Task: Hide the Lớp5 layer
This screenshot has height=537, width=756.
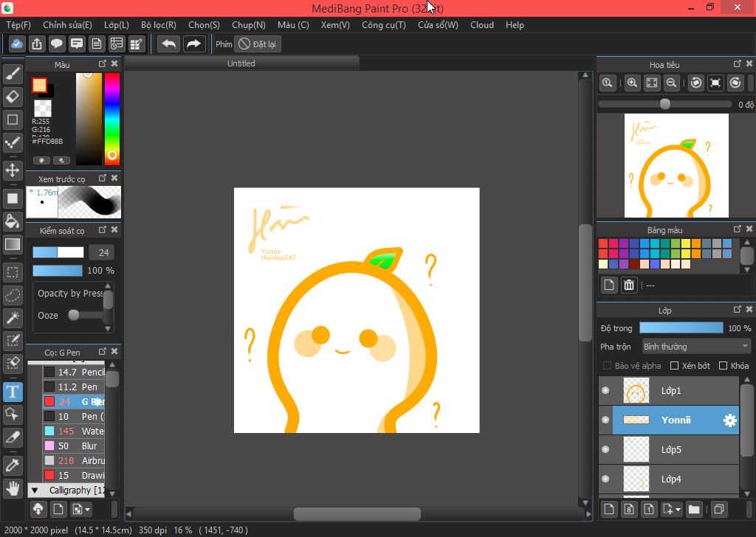Action: click(605, 449)
